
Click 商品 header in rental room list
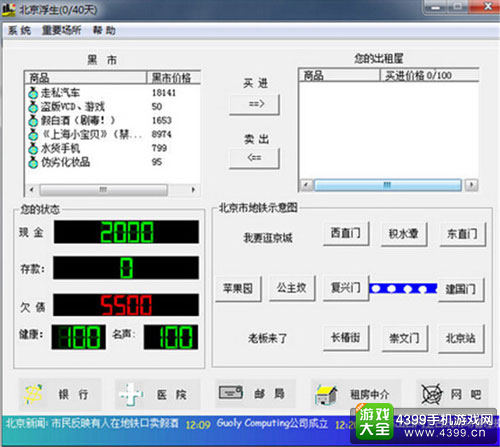(x=339, y=75)
